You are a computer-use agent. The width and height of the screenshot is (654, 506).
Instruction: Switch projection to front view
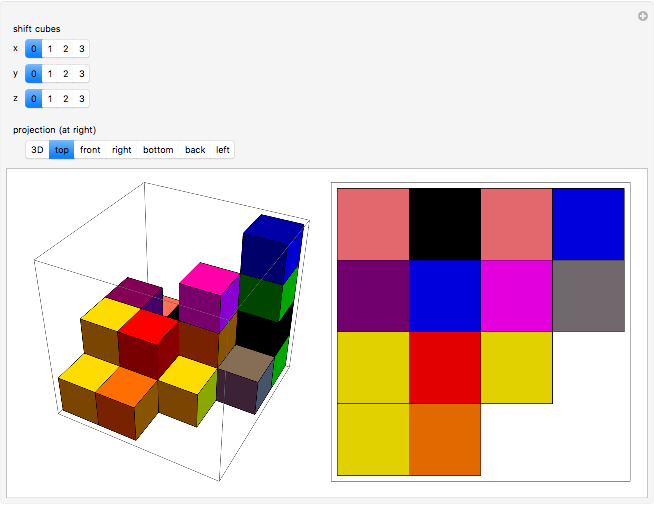coord(90,150)
